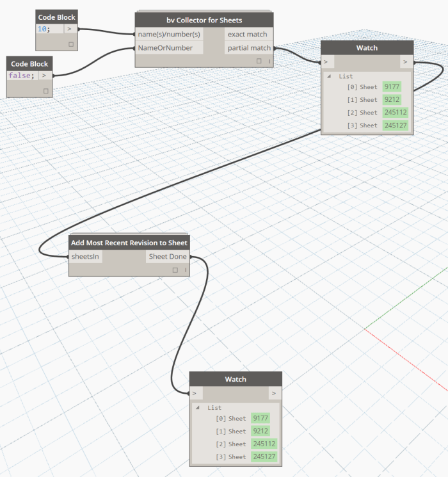Image resolution: width=448 pixels, height=477 pixels.
Task: Click the 'Sheet Done' output port
Action: click(168, 257)
